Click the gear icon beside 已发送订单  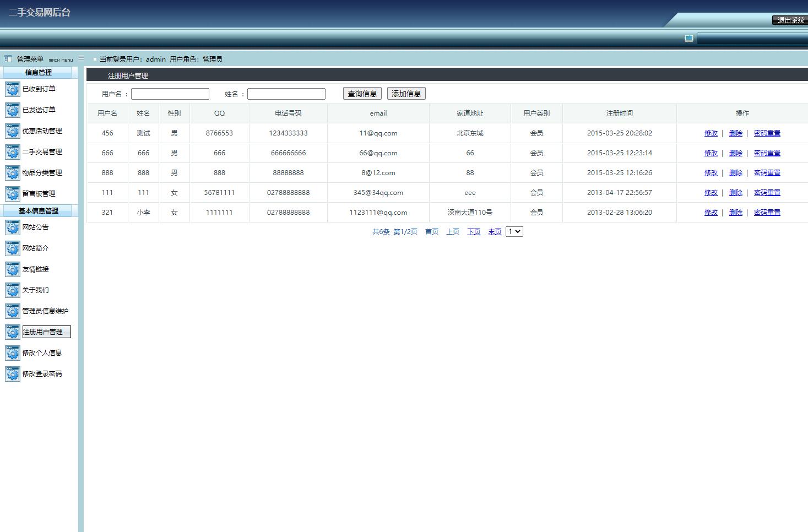[x=12, y=110]
